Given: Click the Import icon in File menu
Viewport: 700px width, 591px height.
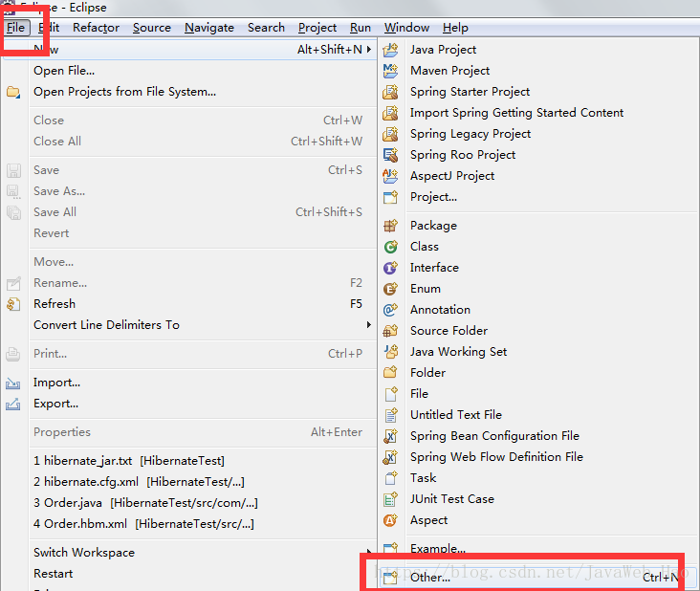Looking at the screenshot, I should [x=13, y=383].
